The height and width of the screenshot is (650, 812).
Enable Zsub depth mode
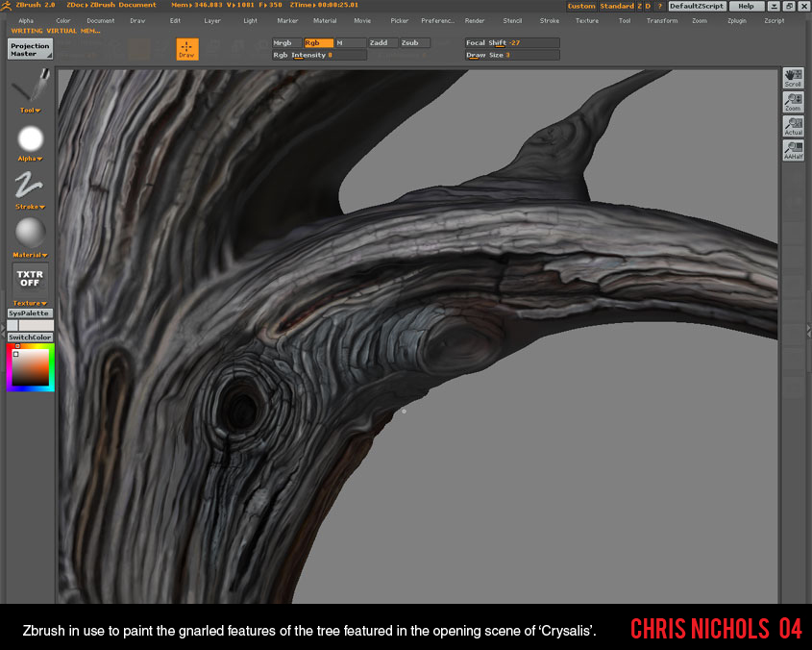pyautogui.click(x=414, y=43)
